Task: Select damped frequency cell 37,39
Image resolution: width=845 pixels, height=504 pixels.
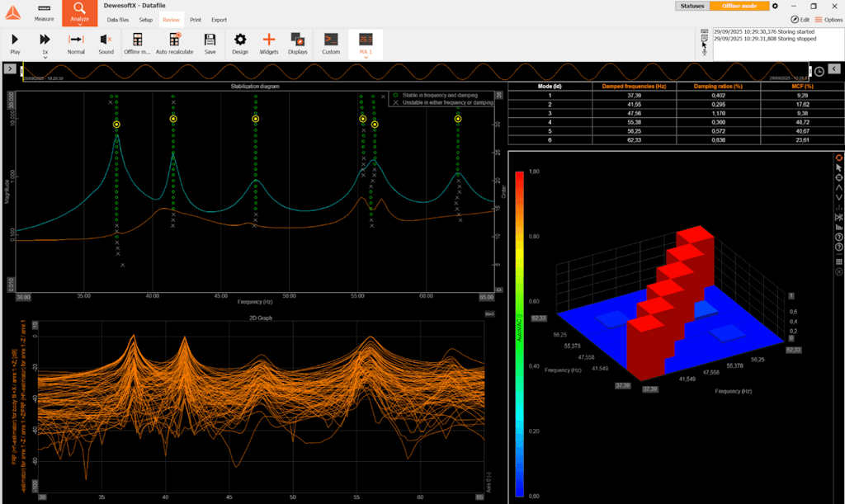Action: coord(634,96)
